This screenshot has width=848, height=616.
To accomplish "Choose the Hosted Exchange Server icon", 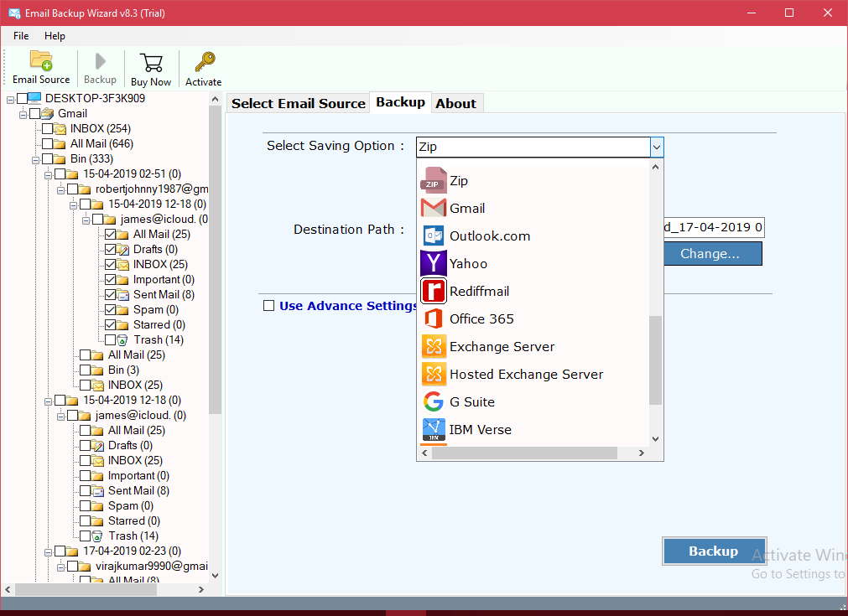I will 433,374.
